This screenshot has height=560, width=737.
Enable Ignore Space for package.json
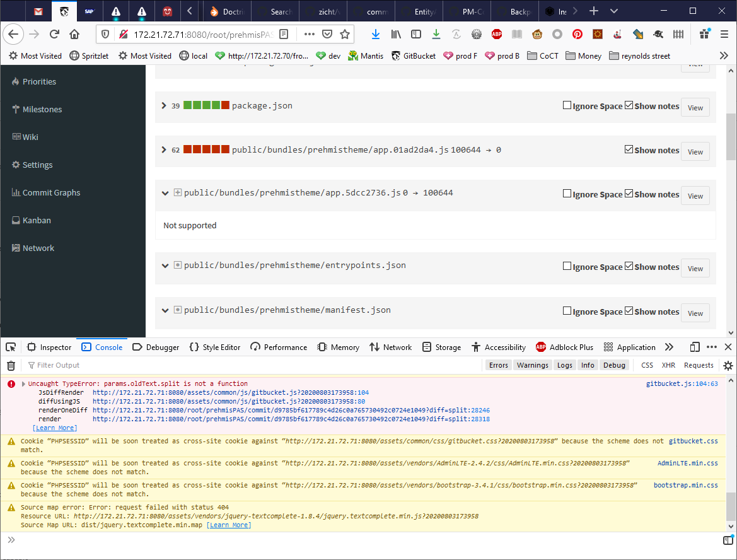pyautogui.click(x=567, y=105)
